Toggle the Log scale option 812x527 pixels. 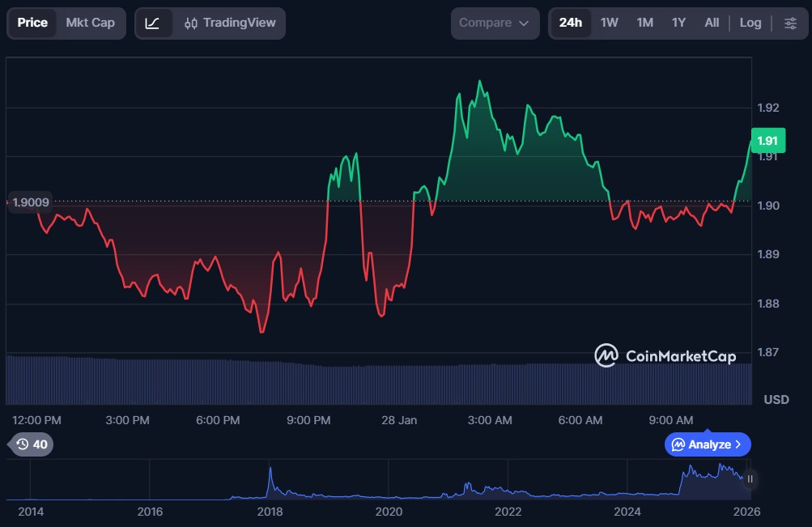pyautogui.click(x=750, y=23)
